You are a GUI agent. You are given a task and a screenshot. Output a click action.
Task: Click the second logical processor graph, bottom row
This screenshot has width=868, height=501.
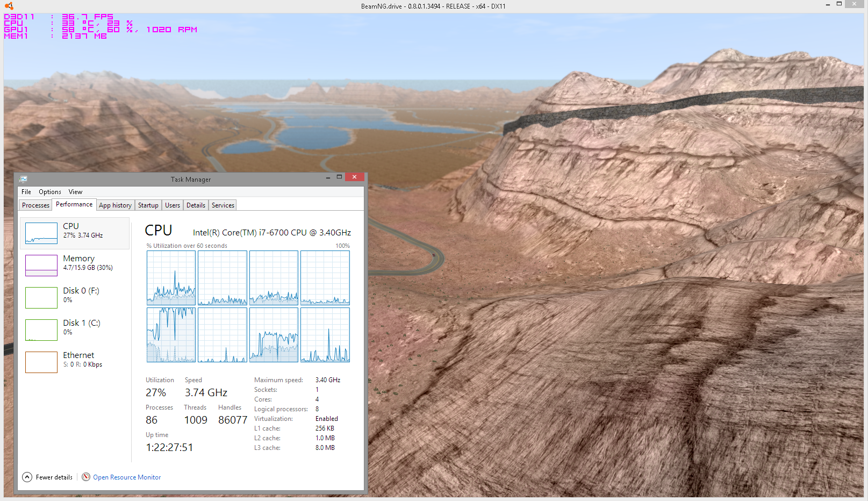point(223,335)
